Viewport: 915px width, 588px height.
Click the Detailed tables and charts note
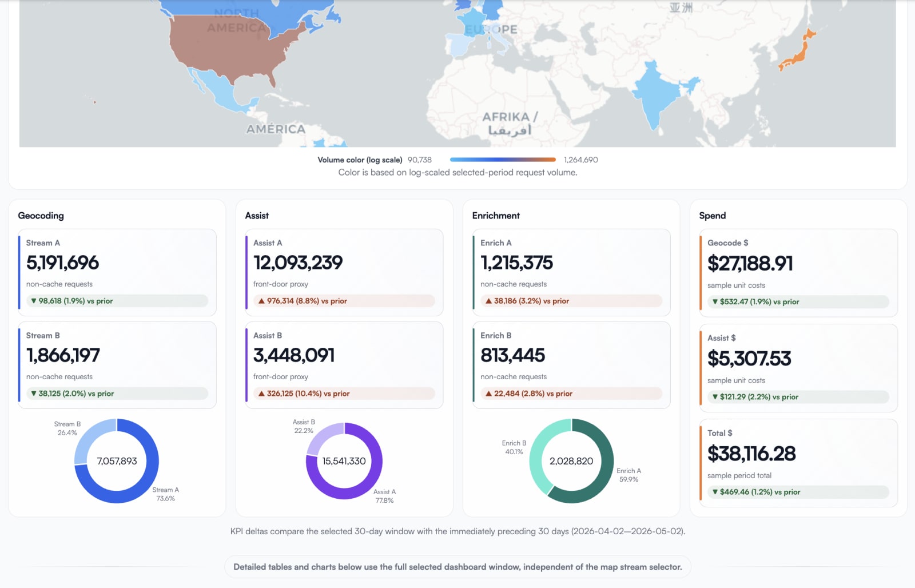coord(457,567)
